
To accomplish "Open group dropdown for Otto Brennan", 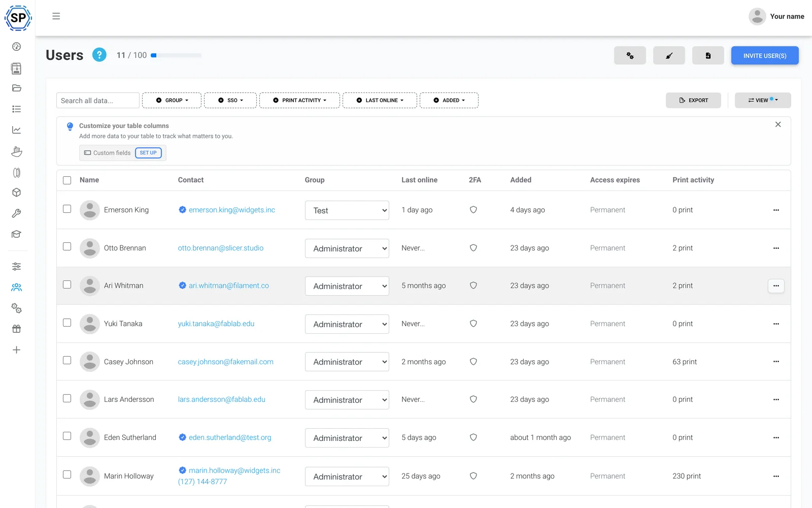I will click(347, 248).
